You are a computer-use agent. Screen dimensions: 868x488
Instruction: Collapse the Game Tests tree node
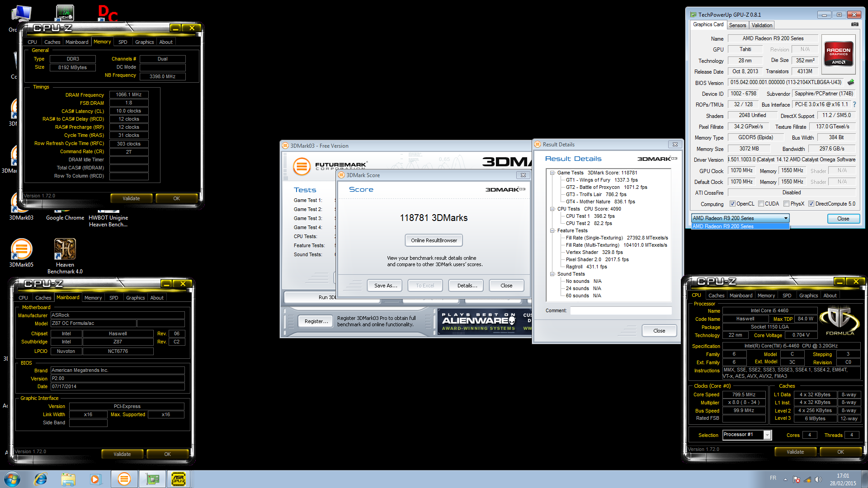coord(552,173)
